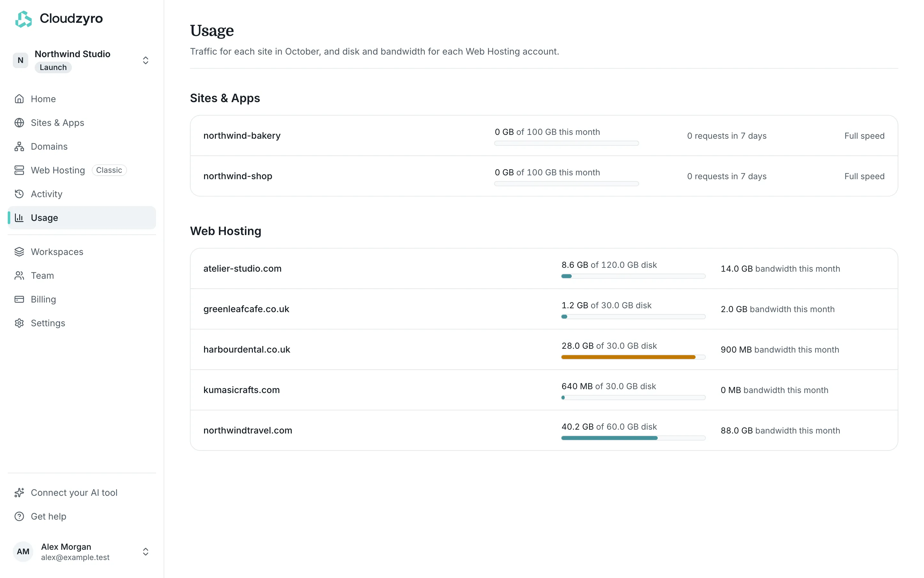Image resolution: width=924 pixels, height=578 pixels.
Task: Click northwind-bakery '0 requests in 7 days'
Action: pyautogui.click(x=727, y=136)
